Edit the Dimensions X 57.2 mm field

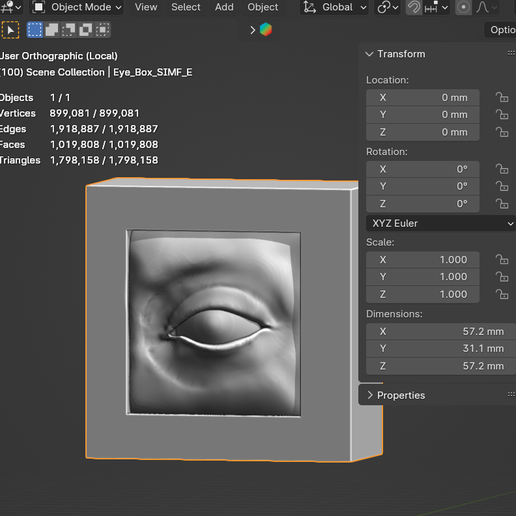tap(441, 331)
